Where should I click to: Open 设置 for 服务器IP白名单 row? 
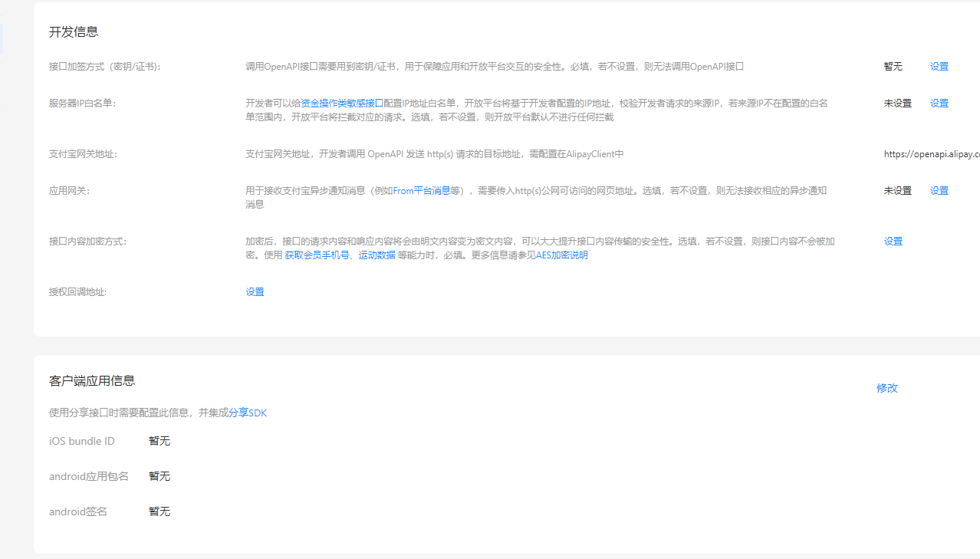(x=939, y=104)
